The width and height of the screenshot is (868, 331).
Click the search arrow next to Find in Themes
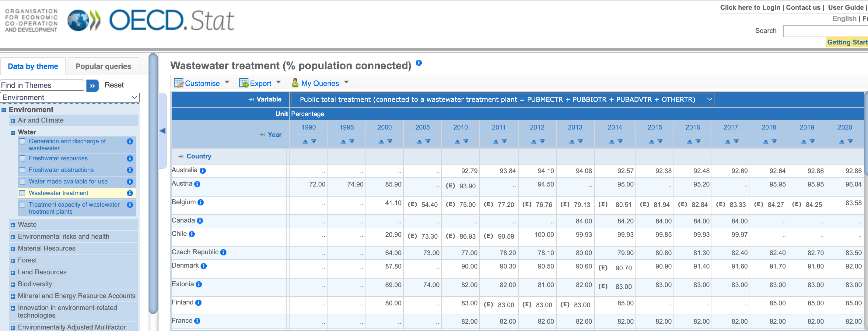point(92,85)
